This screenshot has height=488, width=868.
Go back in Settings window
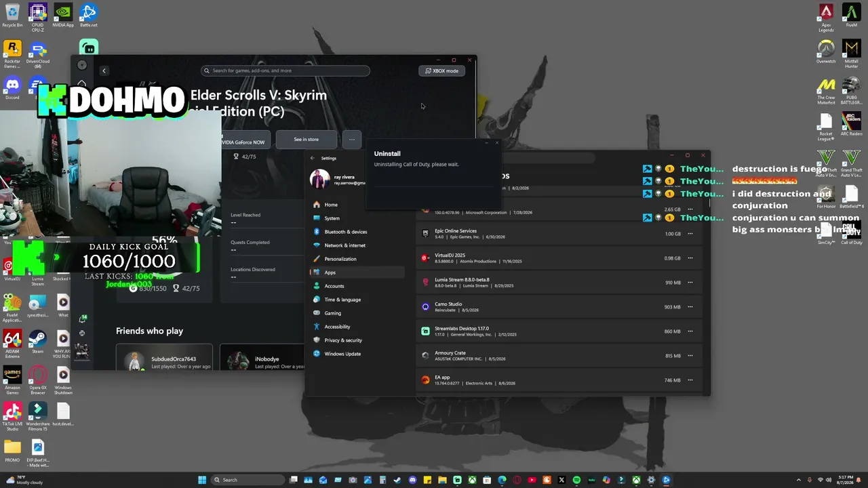coord(313,158)
